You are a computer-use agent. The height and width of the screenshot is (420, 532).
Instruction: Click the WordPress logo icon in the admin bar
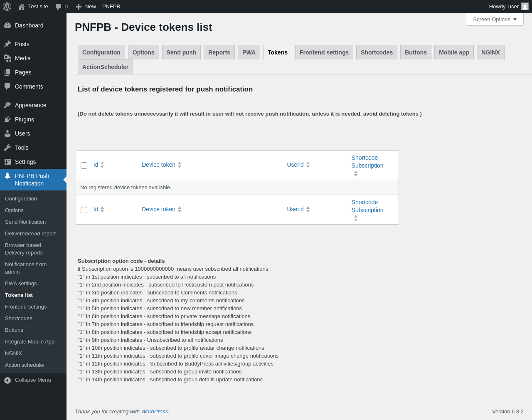[x=7, y=7]
